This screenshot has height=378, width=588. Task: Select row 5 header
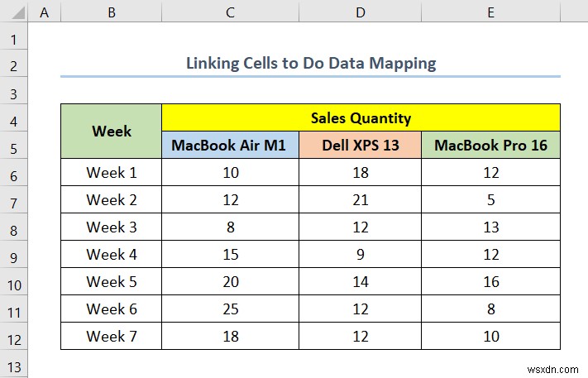coord(14,145)
